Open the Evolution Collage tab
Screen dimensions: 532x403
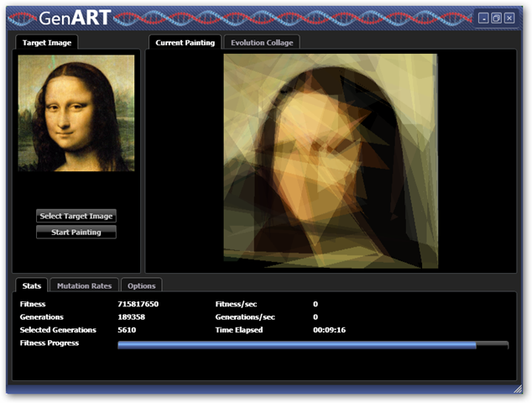pos(262,43)
